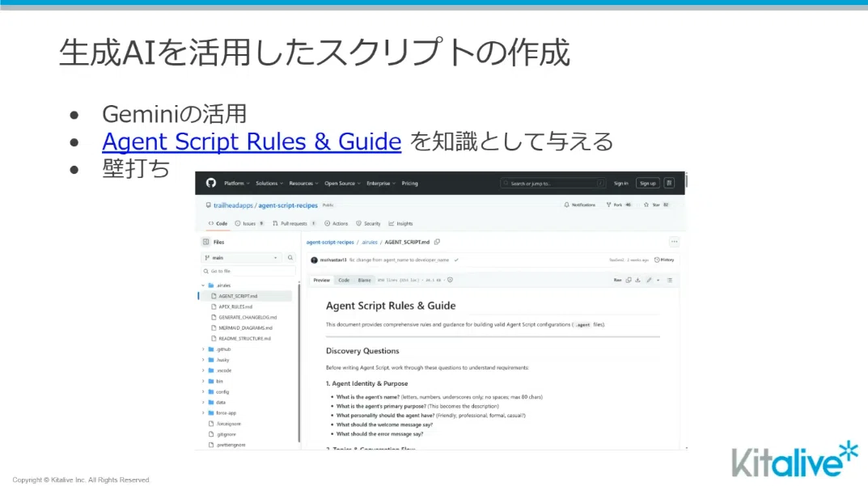Collapse the Files side panel icon
Image resolution: width=868 pixels, height=486 pixels.
coord(206,242)
